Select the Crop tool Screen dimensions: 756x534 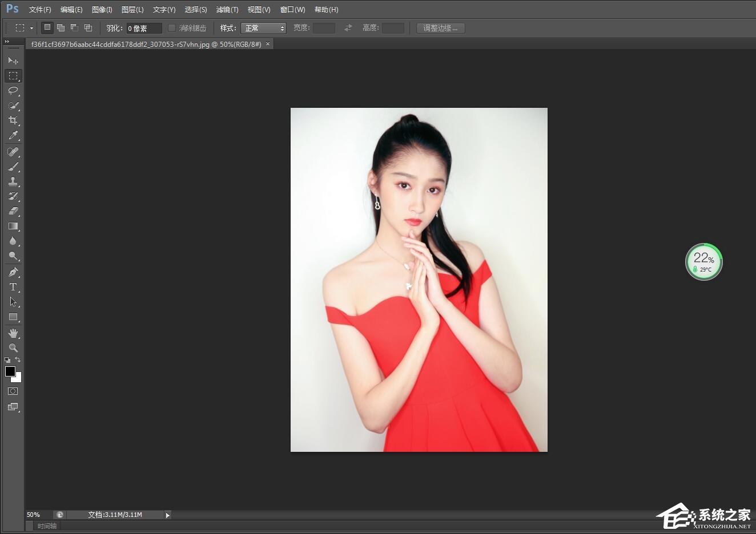(x=13, y=120)
